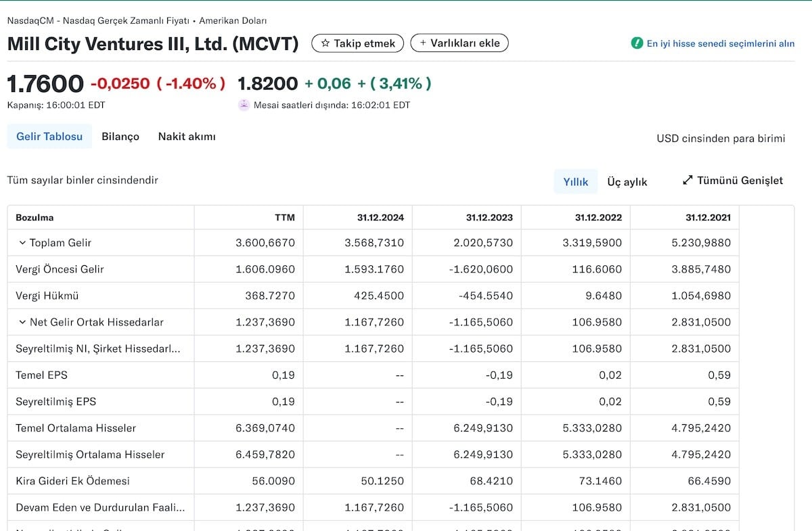This screenshot has width=812, height=531.
Task: Click Temel Ortalama Hisseler value 6.369,0740
Action: coord(265,428)
